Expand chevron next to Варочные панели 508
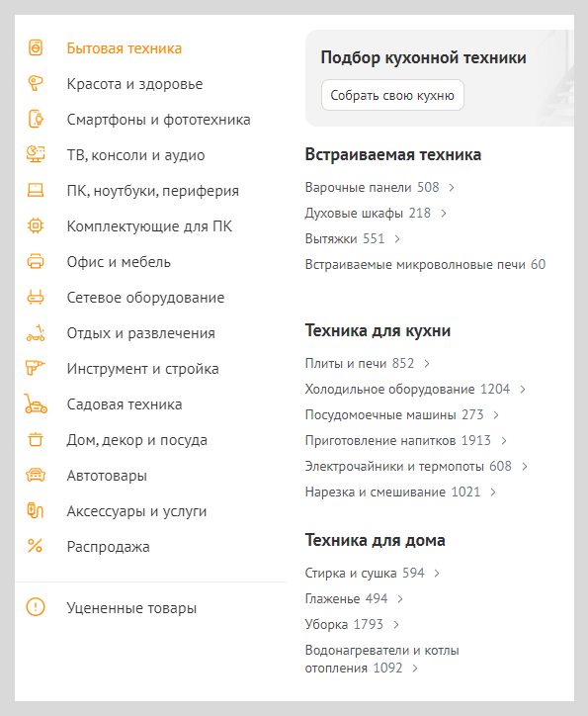Viewport: 588px width, 716px height. 452,188
